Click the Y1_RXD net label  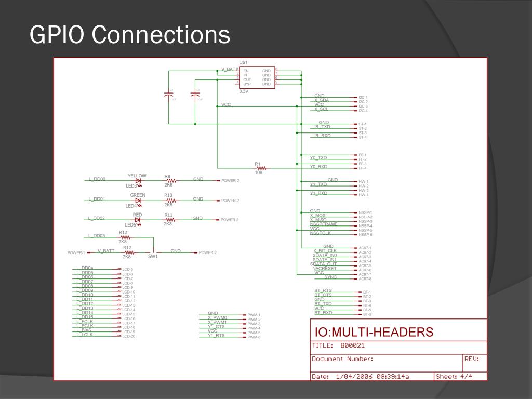[318, 193]
